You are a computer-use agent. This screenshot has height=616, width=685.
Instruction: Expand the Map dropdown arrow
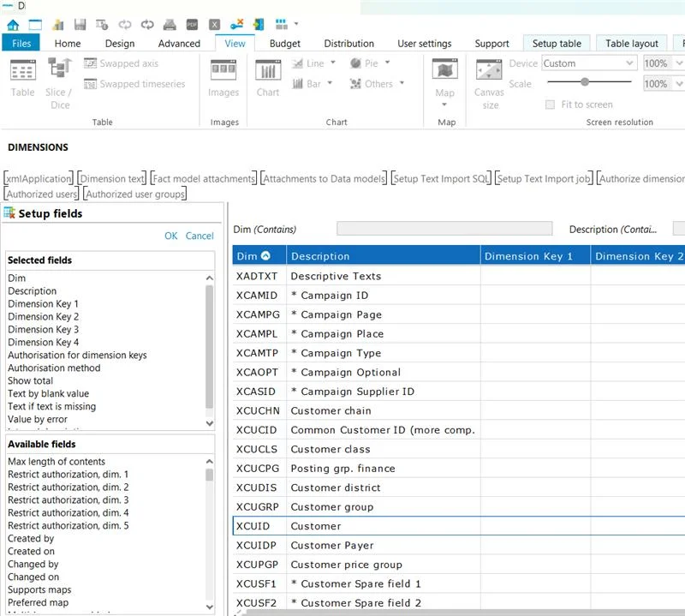[x=444, y=105]
